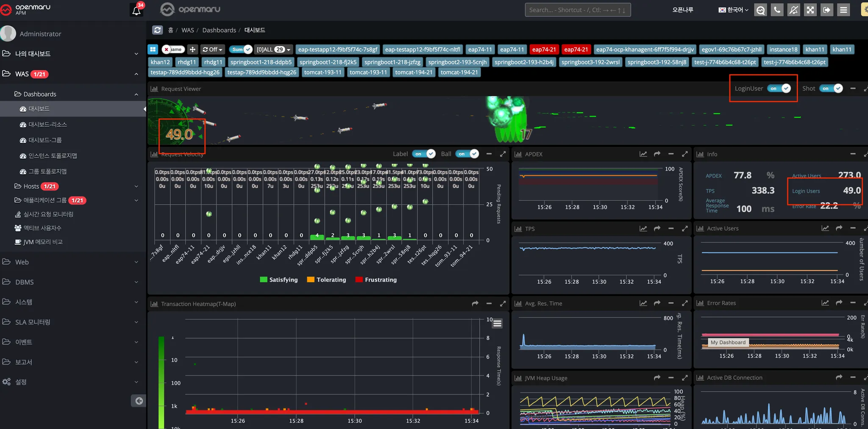The image size is (868, 429).
Task: Click the logout icon in header
Action: pyautogui.click(x=826, y=10)
